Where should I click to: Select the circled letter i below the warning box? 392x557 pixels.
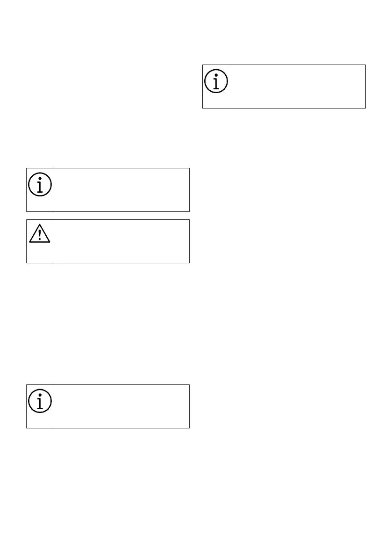[40, 402]
